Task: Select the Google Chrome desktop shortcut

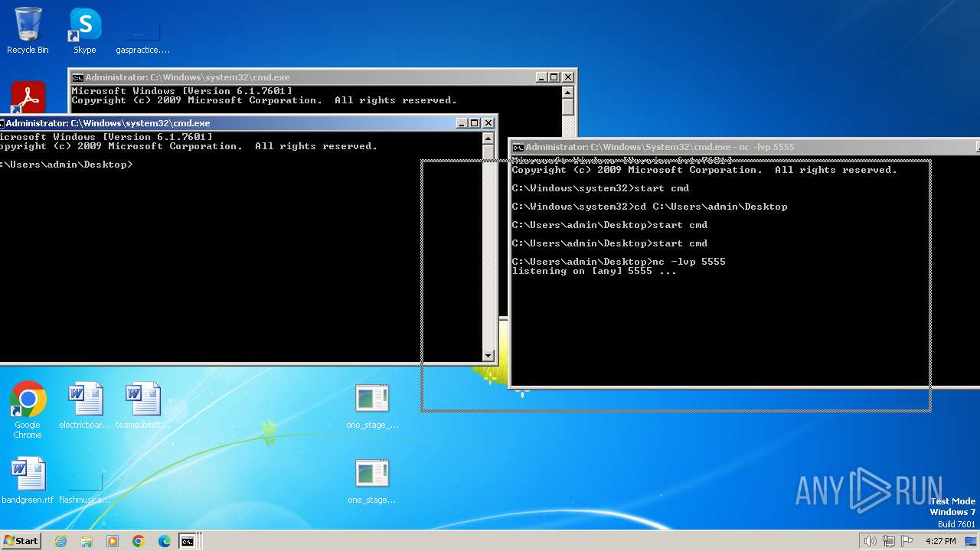Action: tap(28, 410)
